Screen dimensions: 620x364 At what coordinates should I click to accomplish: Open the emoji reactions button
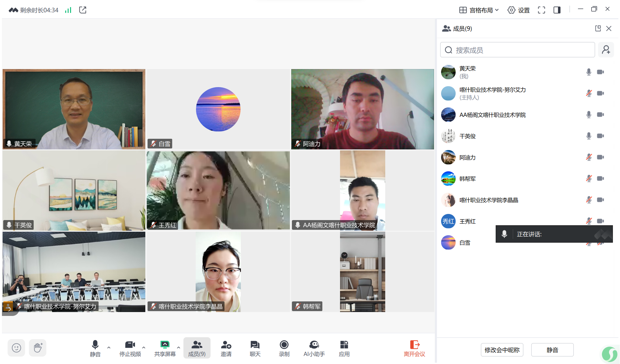pos(16,348)
